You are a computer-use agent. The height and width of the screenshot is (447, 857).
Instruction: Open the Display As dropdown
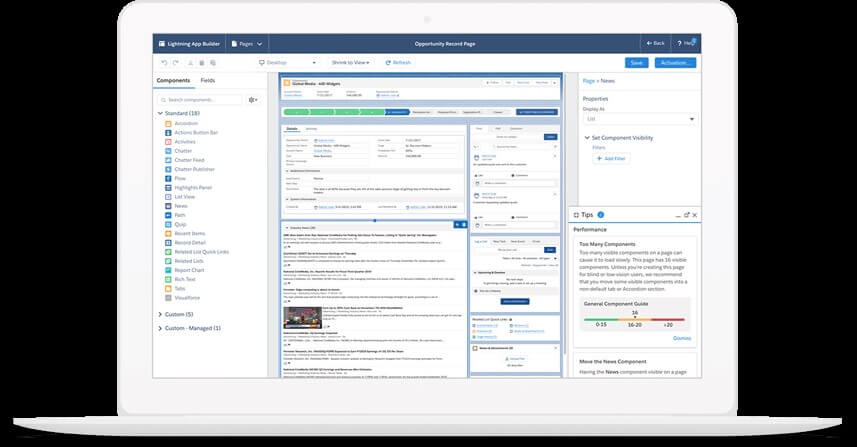pos(638,119)
